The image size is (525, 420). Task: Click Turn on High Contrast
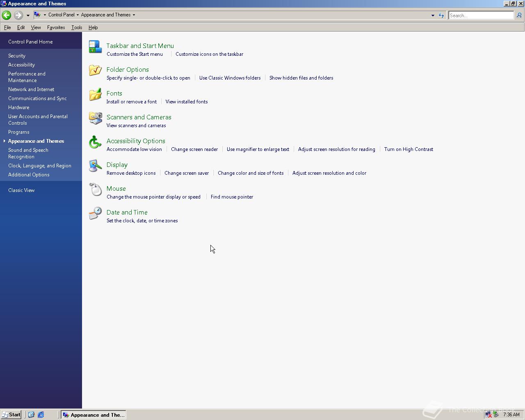point(409,149)
